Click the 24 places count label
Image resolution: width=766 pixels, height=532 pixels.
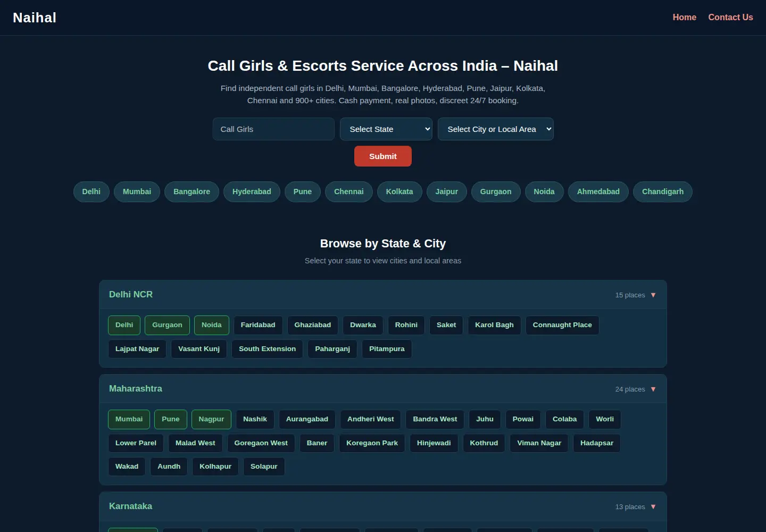pos(630,389)
